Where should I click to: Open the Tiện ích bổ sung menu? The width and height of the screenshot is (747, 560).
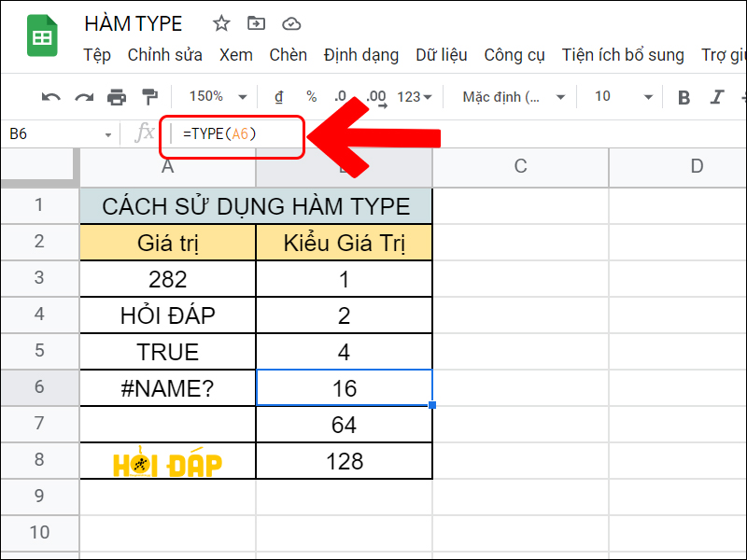click(623, 55)
